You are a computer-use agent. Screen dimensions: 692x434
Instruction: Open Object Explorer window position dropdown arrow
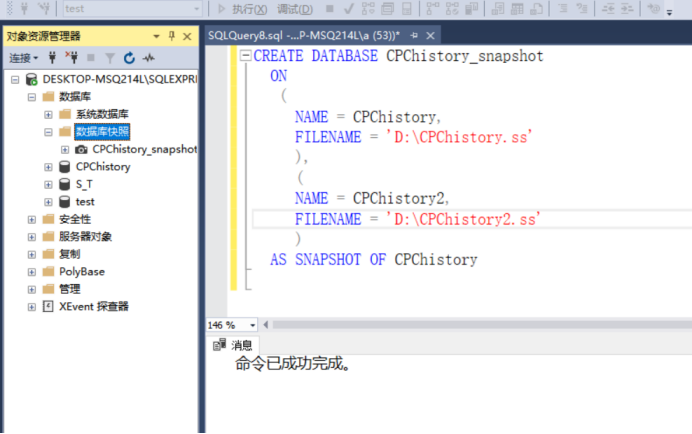156,36
